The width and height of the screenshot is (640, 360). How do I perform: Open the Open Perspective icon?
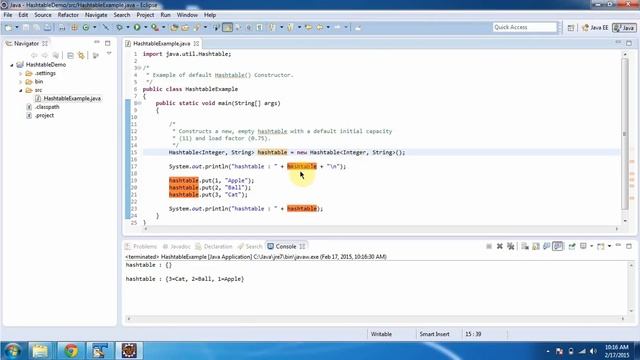click(571, 27)
